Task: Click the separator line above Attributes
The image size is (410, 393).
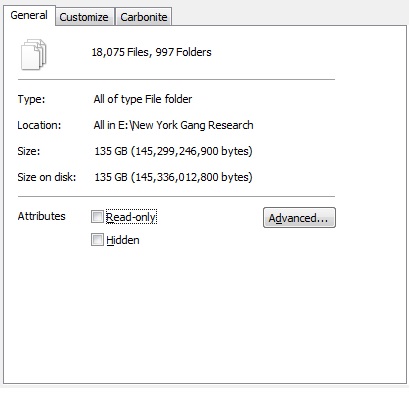Action: click(x=176, y=197)
